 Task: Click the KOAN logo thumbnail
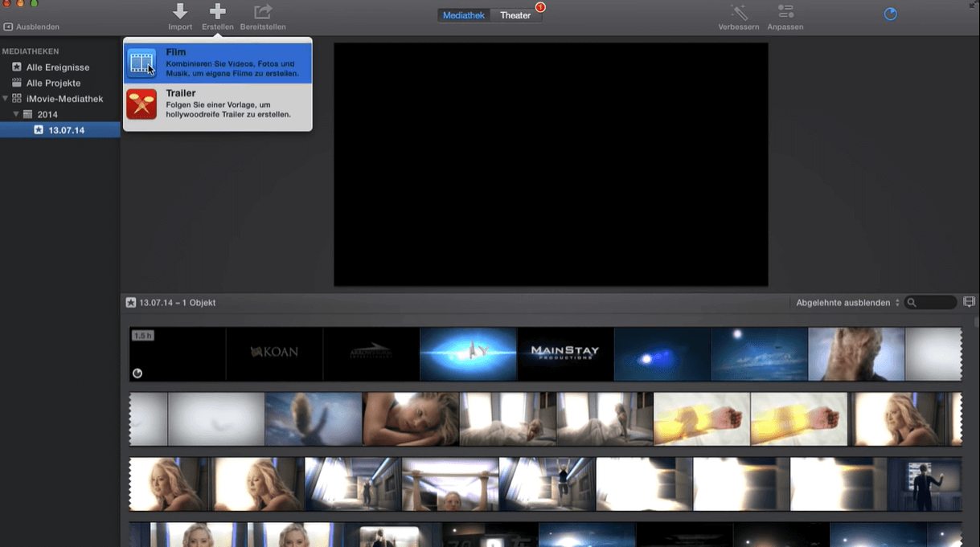(x=274, y=353)
